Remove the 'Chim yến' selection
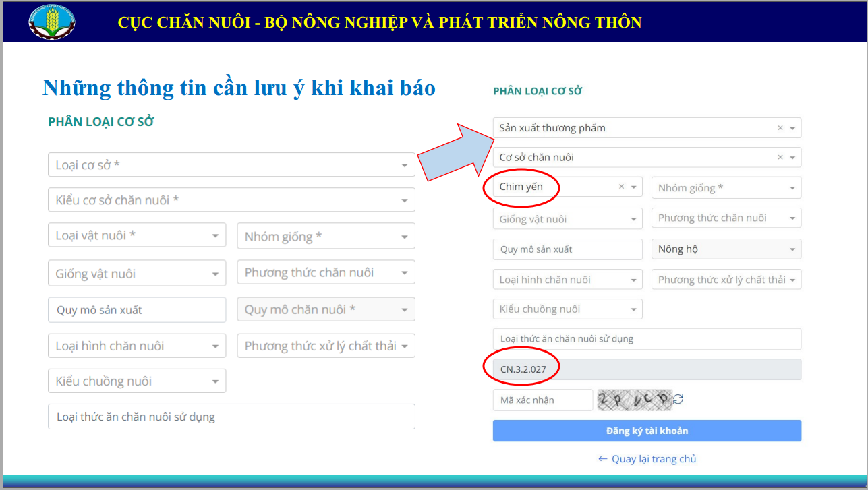The width and height of the screenshot is (868, 490). [622, 187]
